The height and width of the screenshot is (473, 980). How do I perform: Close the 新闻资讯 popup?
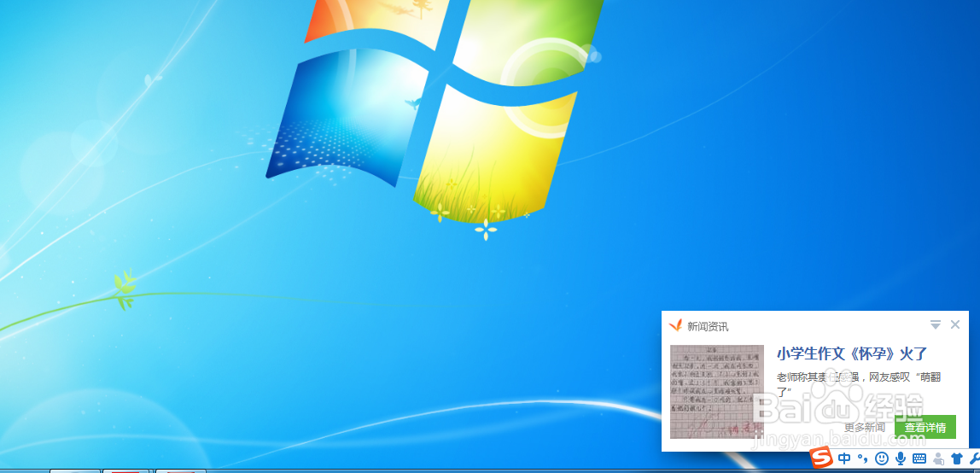[x=955, y=324]
